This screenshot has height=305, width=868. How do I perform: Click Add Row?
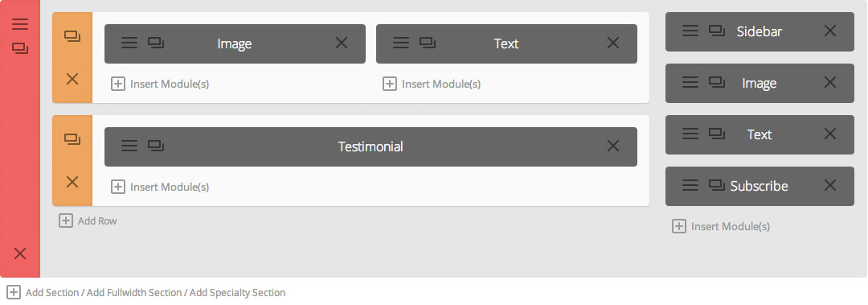[88, 221]
